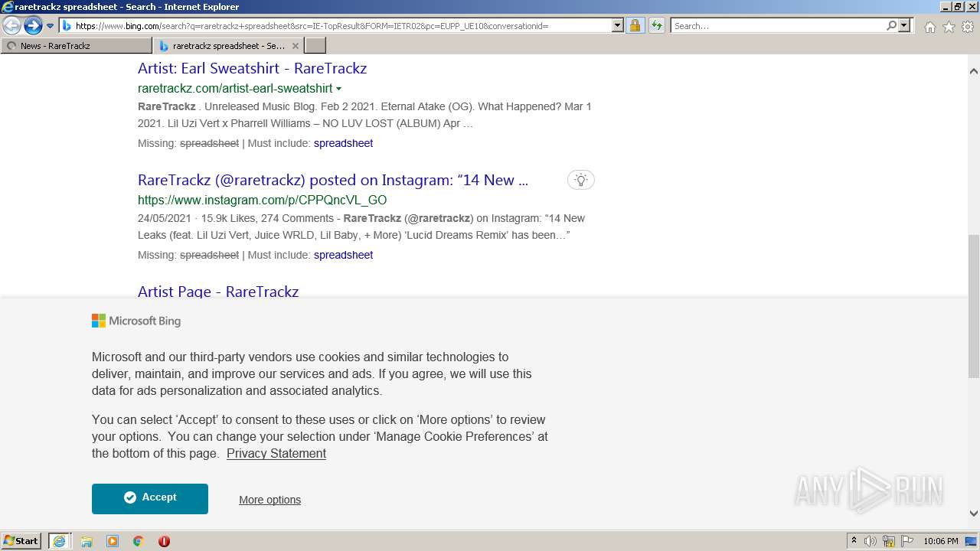Click the Action Center flag icon
Screen dimensions: 980x551
tap(907, 541)
